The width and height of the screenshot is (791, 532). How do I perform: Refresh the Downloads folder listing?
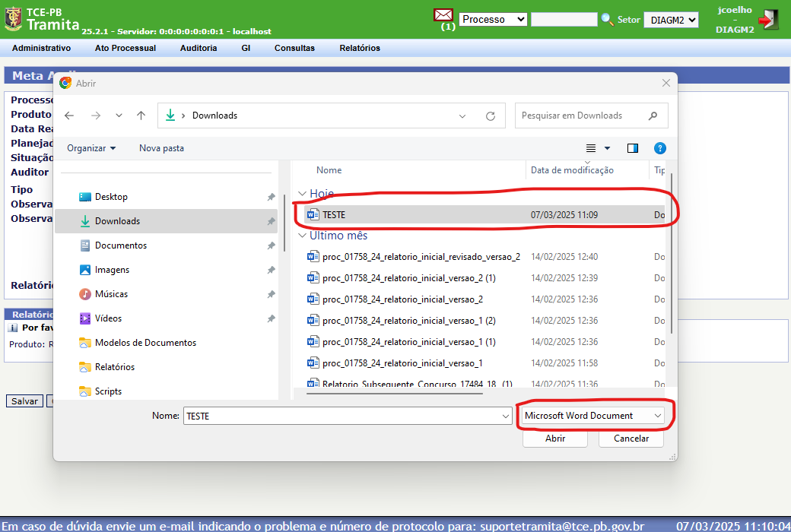click(x=491, y=116)
